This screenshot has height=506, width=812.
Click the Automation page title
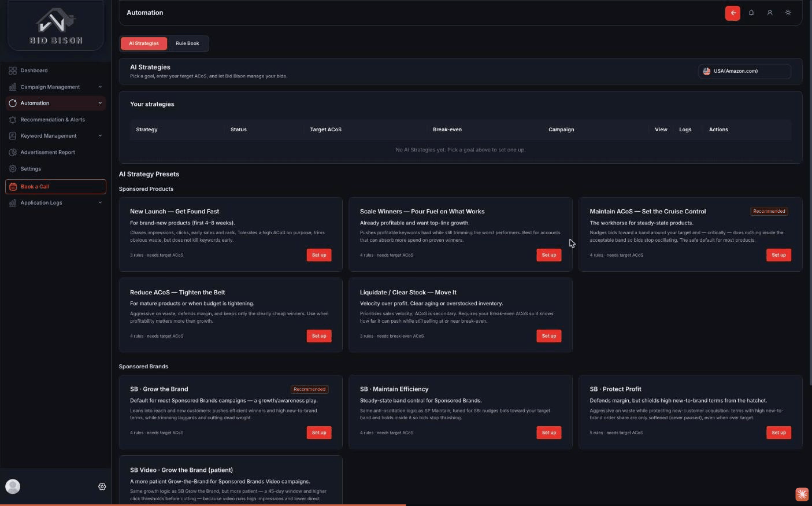tap(145, 13)
